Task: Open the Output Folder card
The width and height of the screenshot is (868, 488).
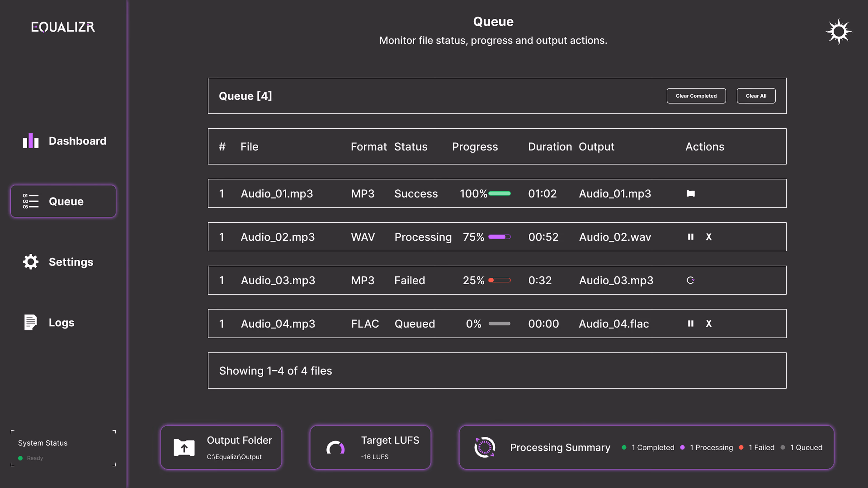Action: tap(221, 447)
